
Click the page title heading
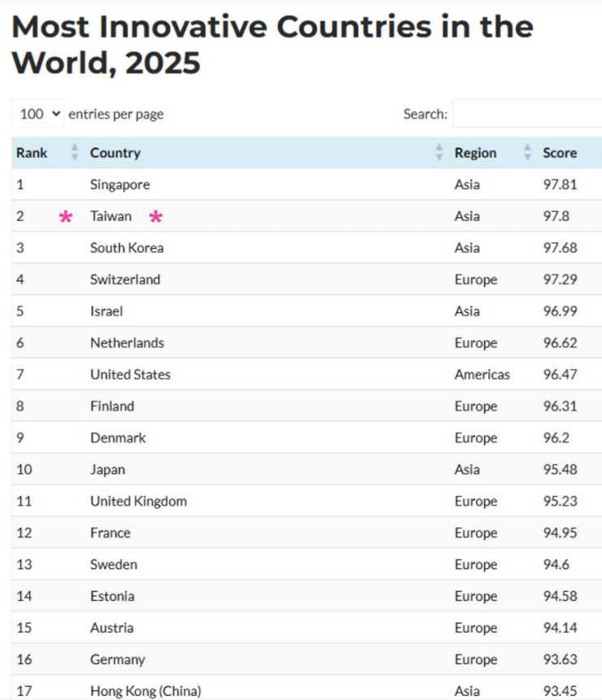(x=273, y=44)
